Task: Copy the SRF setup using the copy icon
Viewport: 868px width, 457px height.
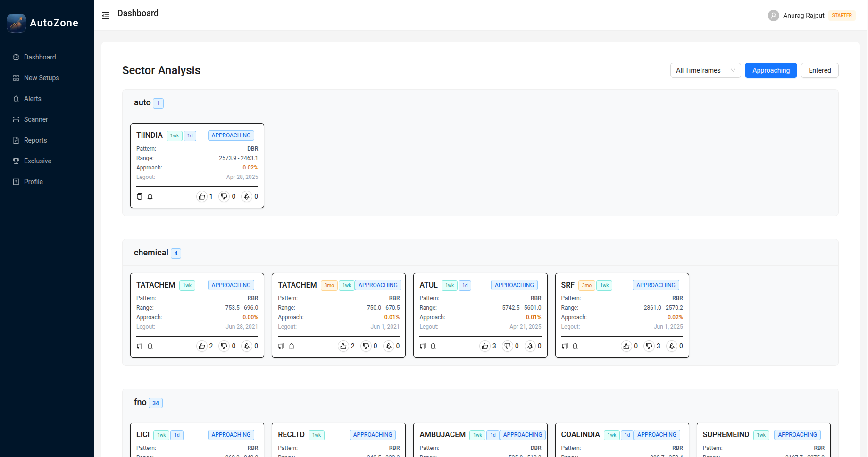Action: (x=565, y=346)
